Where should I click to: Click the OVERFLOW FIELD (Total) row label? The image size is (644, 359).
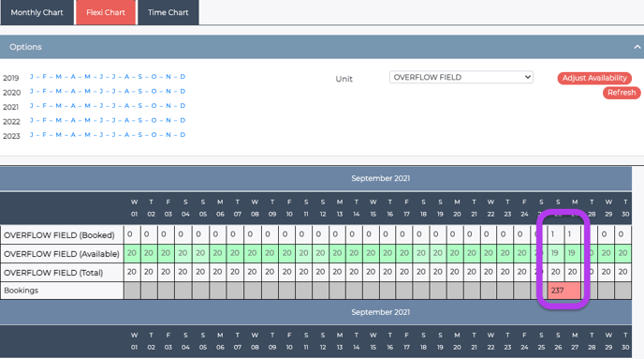53,272
